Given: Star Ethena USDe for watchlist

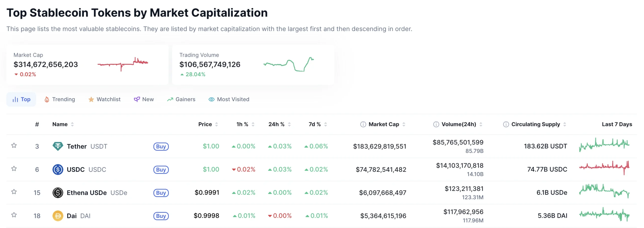Looking at the screenshot, I should [x=14, y=192].
